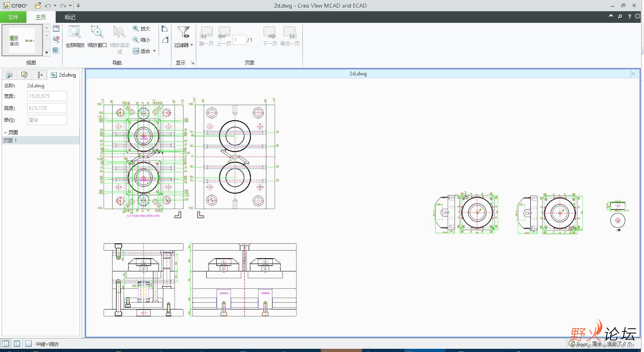644x352 pixels.
Task: Click the middle cascaded-windows icon in 视图 group
Action: (56, 40)
